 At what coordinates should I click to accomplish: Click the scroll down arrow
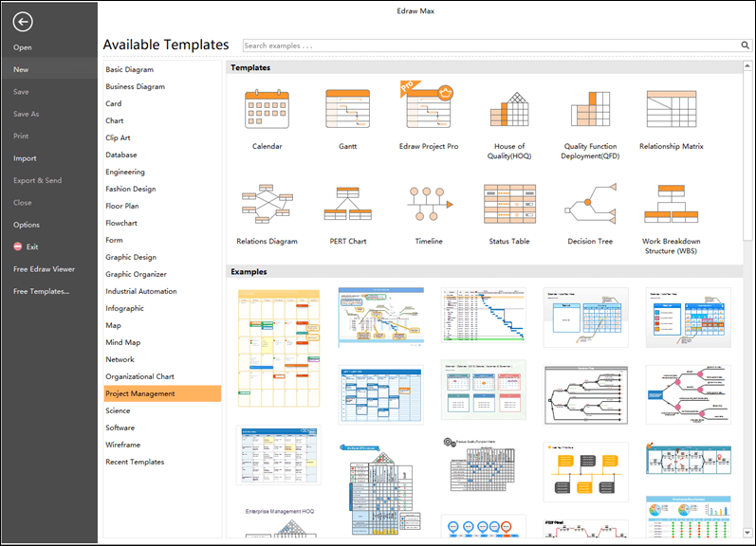click(x=747, y=533)
